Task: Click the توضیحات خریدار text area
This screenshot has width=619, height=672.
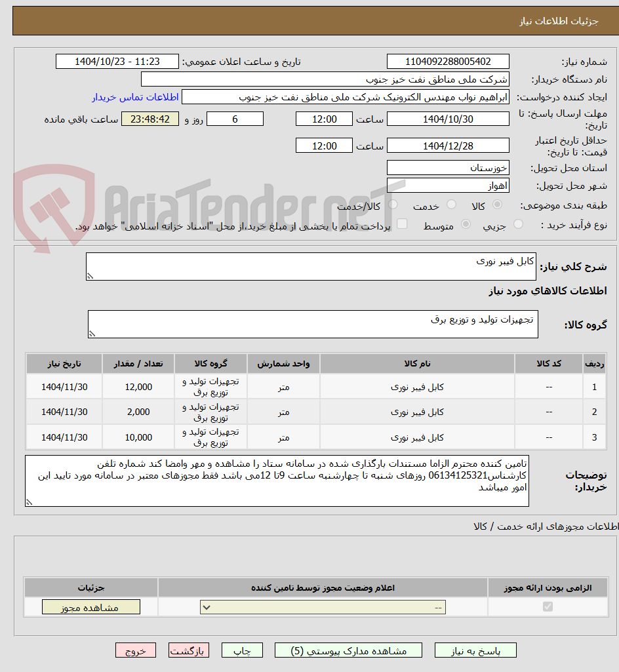Action: [277, 481]
